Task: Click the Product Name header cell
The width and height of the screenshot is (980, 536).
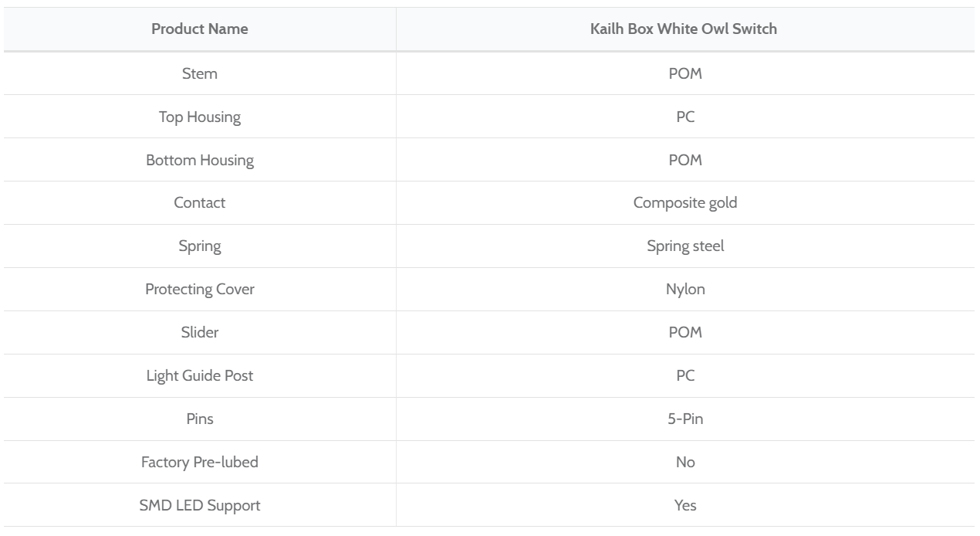Action: 199,29
